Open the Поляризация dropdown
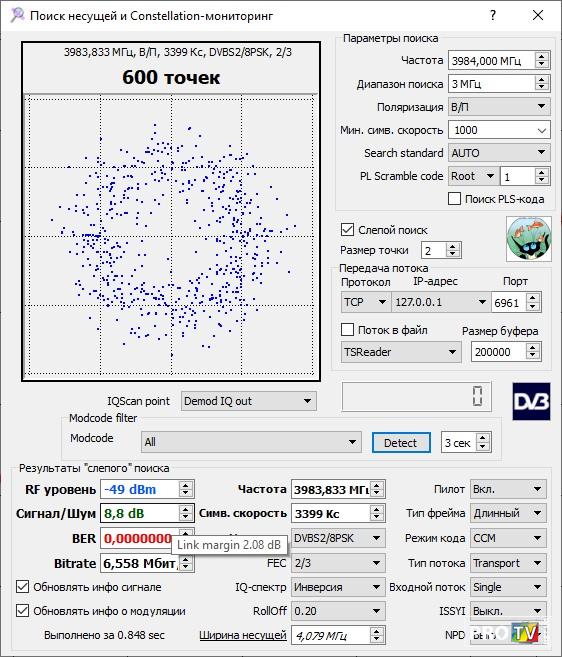The image size is (562, 657). (x=499, y=107)
